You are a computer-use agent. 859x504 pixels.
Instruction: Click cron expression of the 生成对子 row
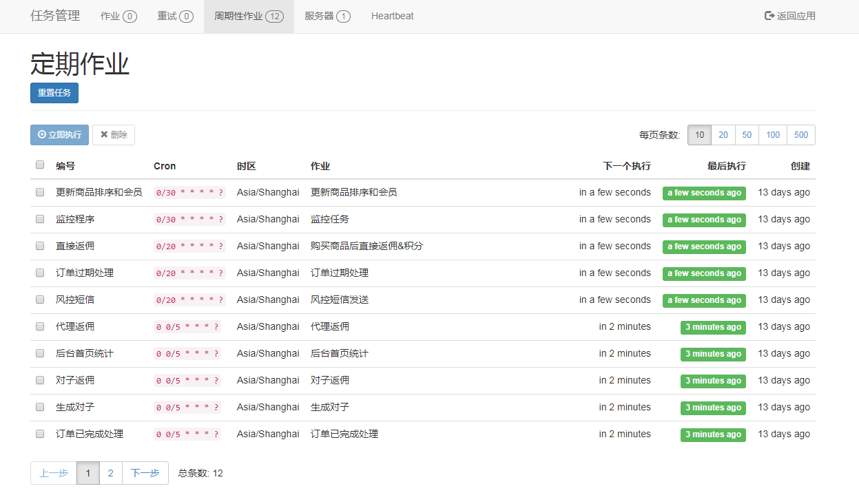(x=187, y=408)
